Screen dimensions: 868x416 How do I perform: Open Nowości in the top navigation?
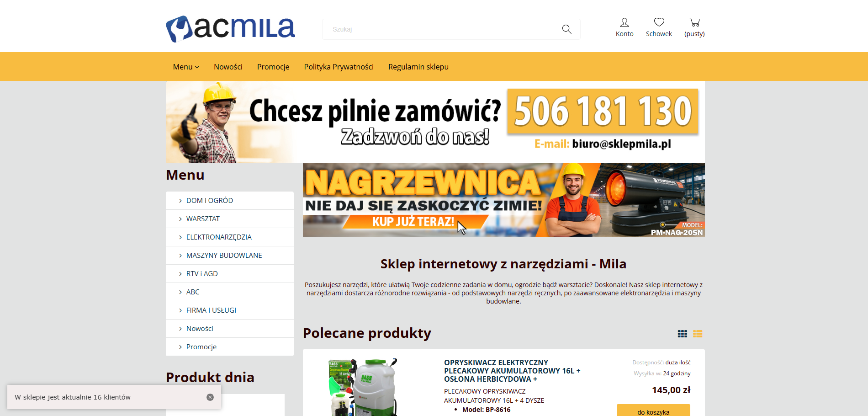(x=228, y=67)
